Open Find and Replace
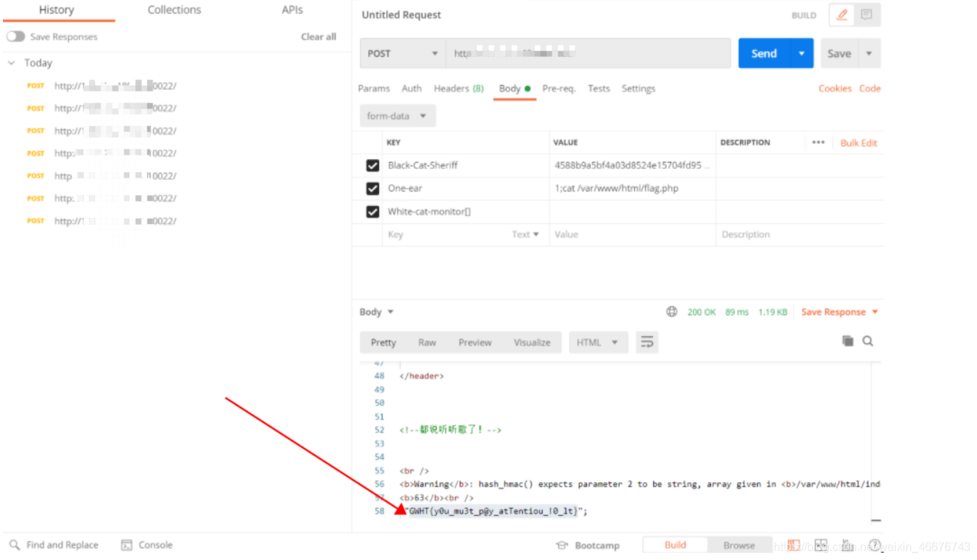Screen dimensions: 977x560 pyautogui.click(x=54, y=545)
